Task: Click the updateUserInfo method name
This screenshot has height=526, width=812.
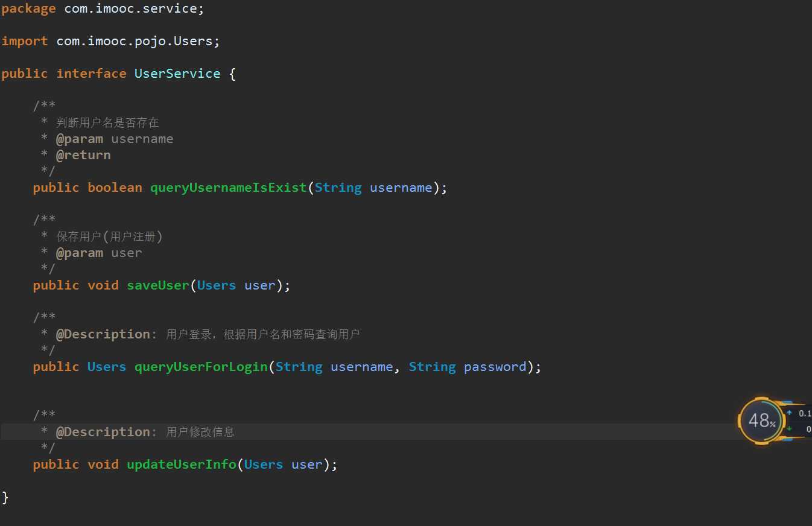Action: (182, 464)
